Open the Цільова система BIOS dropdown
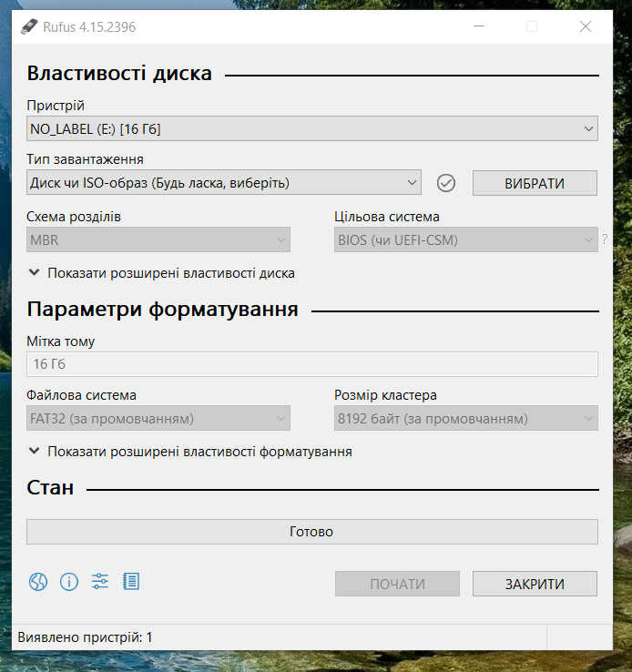The image size is (632, 672). [465, 239]
